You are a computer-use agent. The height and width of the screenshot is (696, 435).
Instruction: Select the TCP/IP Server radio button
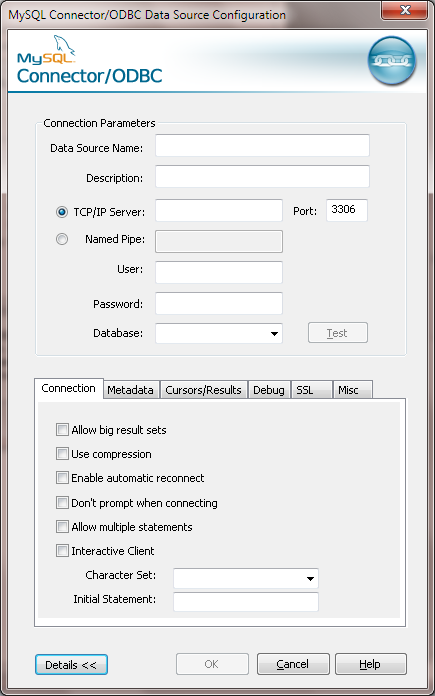[x=62, y=212]
